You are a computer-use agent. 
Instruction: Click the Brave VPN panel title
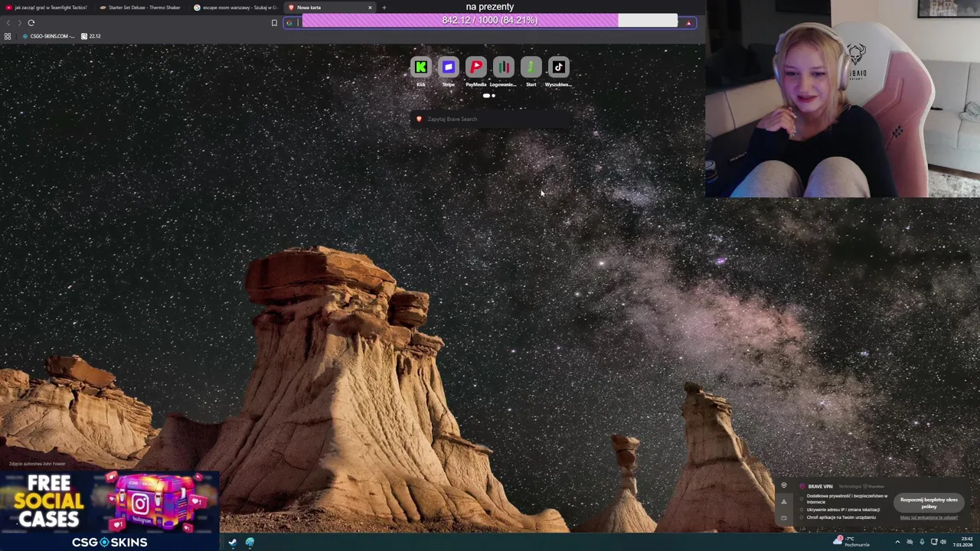coord(820,487)
